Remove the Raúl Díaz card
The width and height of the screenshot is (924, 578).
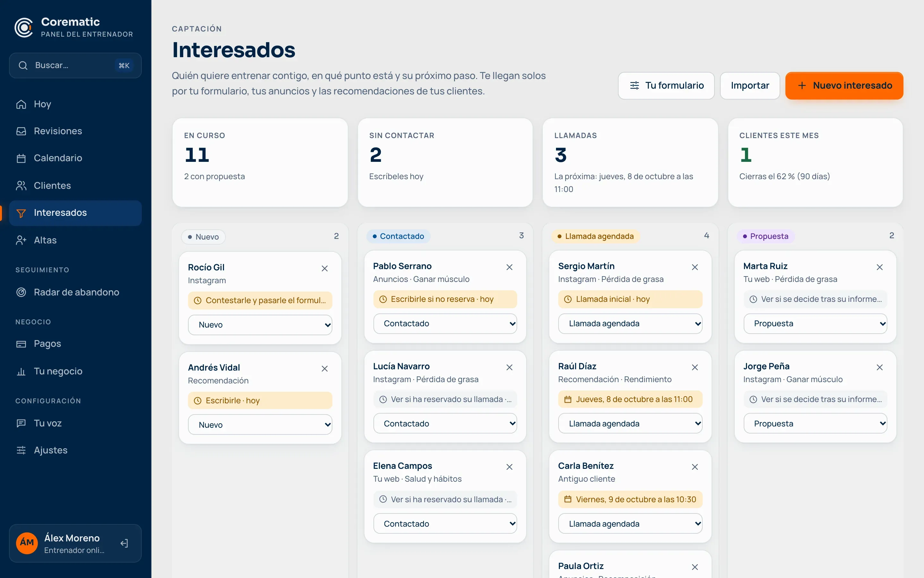[x=695, y=367]
